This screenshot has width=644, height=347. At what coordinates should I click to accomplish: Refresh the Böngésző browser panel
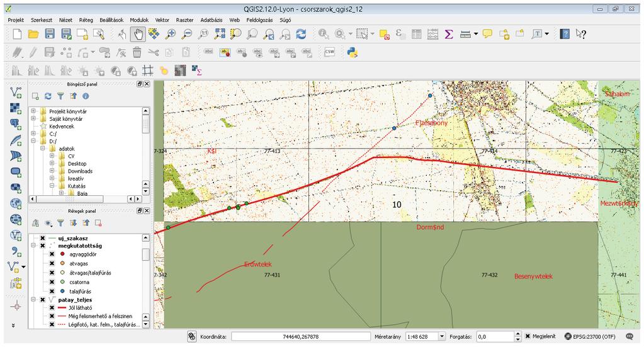pyautogui.click(x=48, y=96)
